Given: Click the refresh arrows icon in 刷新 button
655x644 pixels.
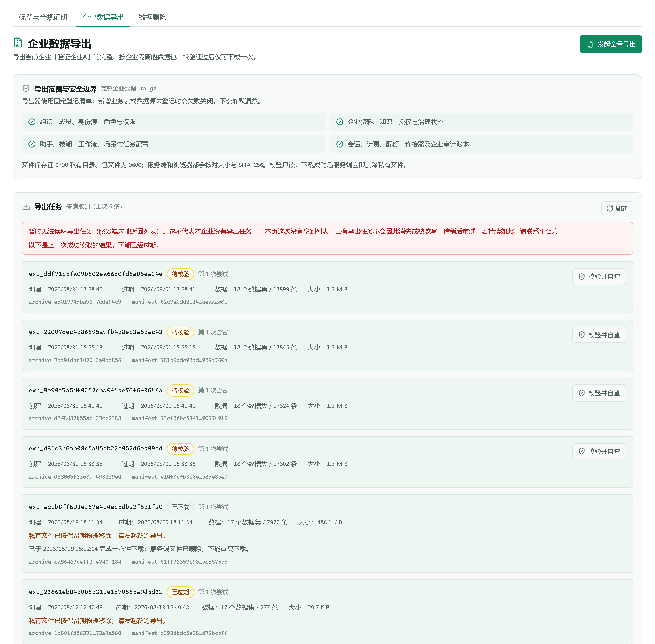Looking at the screenshot, I should coord(609,208).
